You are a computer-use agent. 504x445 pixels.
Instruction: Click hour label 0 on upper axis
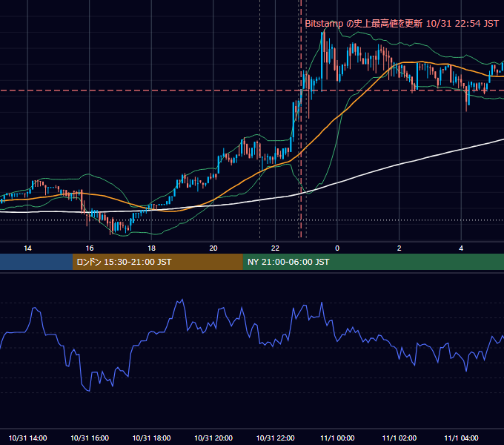tap(337, 248)
